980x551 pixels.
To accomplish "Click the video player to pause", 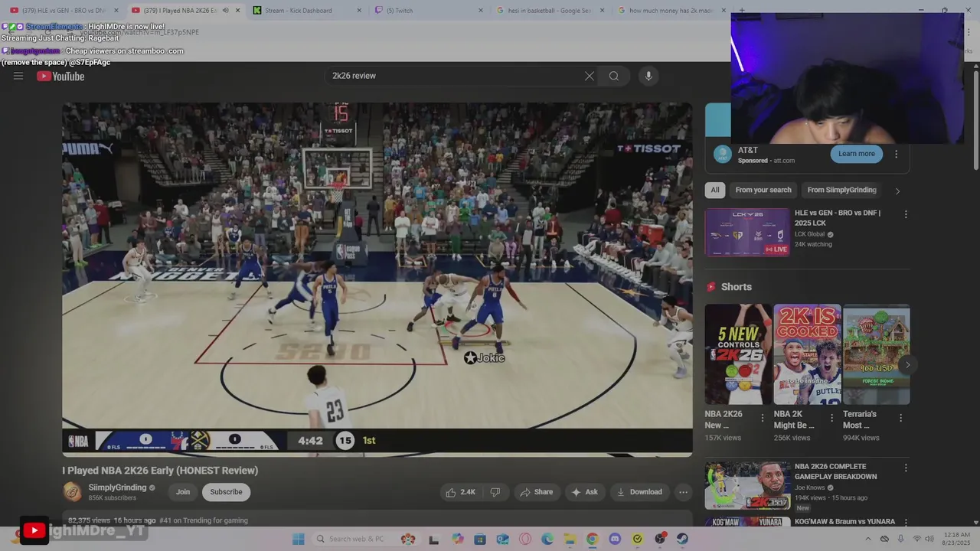I will tap(377, 279).
